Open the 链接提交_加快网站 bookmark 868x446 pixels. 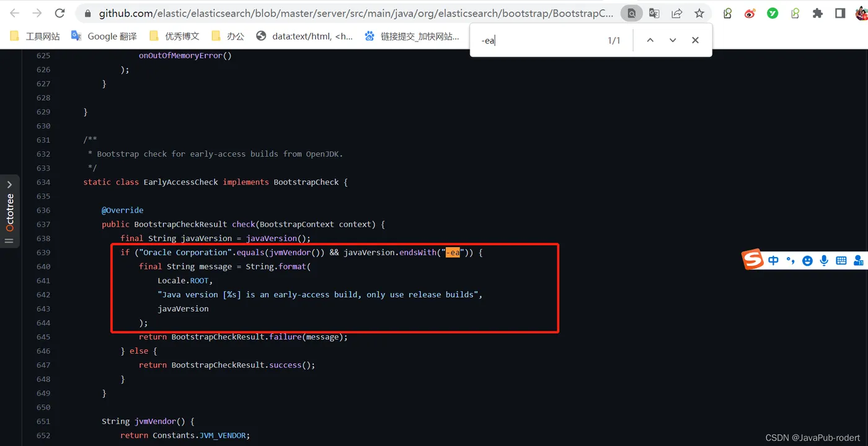pyautogui.click(x=412, y=37)
